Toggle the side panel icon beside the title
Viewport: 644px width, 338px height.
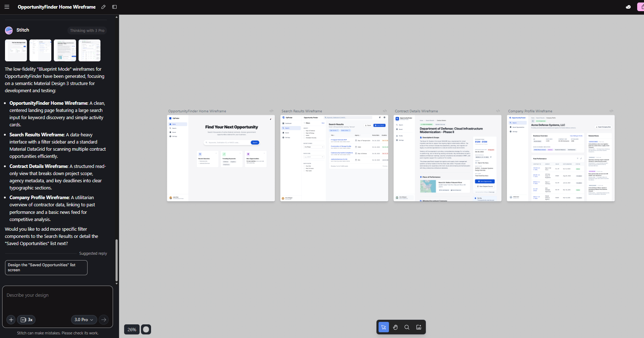coord(115,7)
